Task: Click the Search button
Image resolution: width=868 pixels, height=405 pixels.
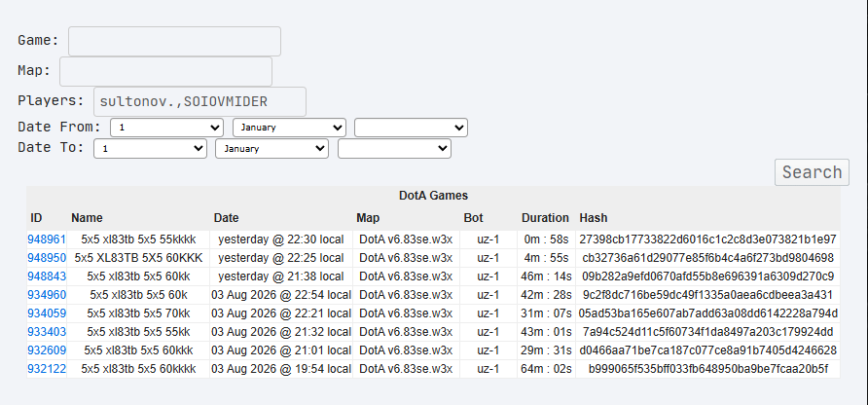Action: [812, 172]
